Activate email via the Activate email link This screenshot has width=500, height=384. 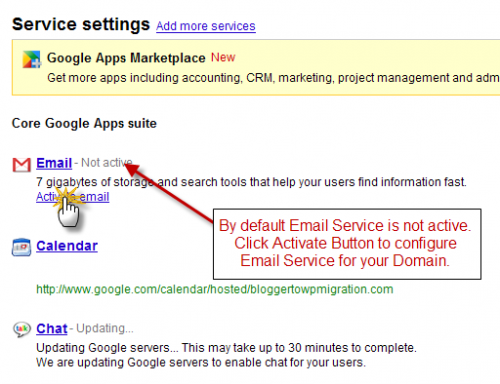pos(73,197)
